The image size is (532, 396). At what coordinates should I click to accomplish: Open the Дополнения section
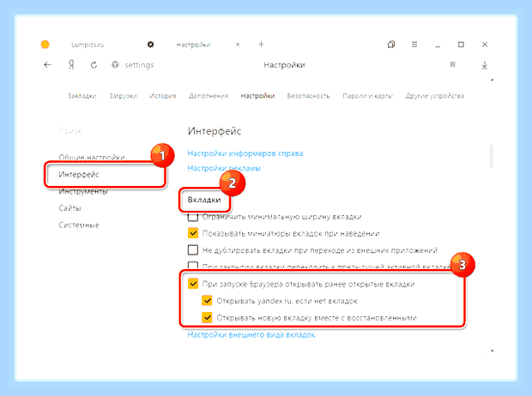[x=209, y=96]
